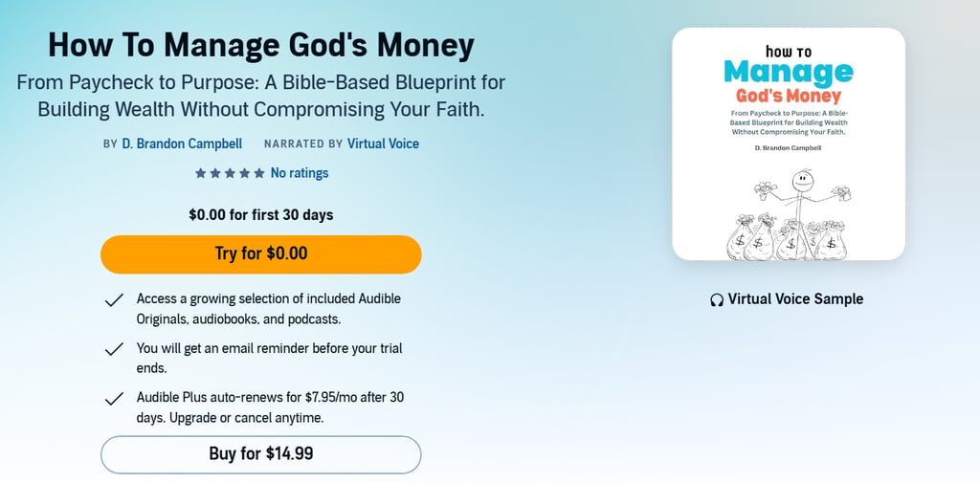Click the "$0.00 for first 30 days" text

pyautogui.click(x=261, y=214)
